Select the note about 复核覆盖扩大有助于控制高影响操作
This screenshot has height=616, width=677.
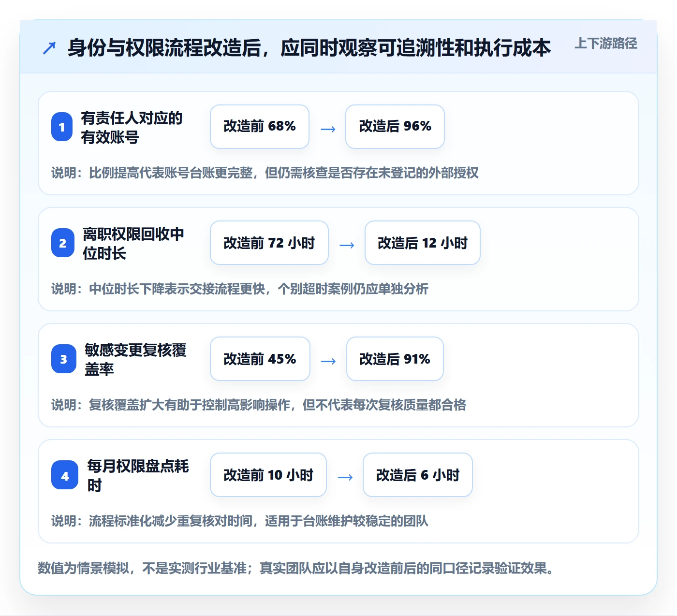[x=259, y=405]
